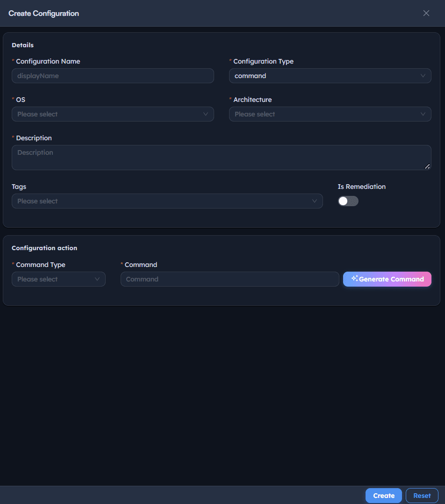
Task: Click the Command input field
Action: click(230, 279)
